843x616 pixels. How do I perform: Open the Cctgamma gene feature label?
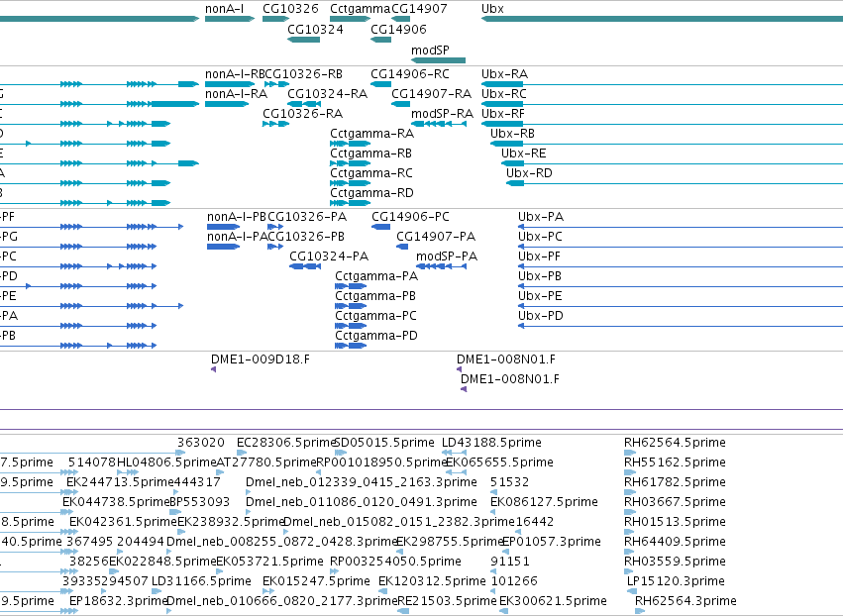pos(360,9)
